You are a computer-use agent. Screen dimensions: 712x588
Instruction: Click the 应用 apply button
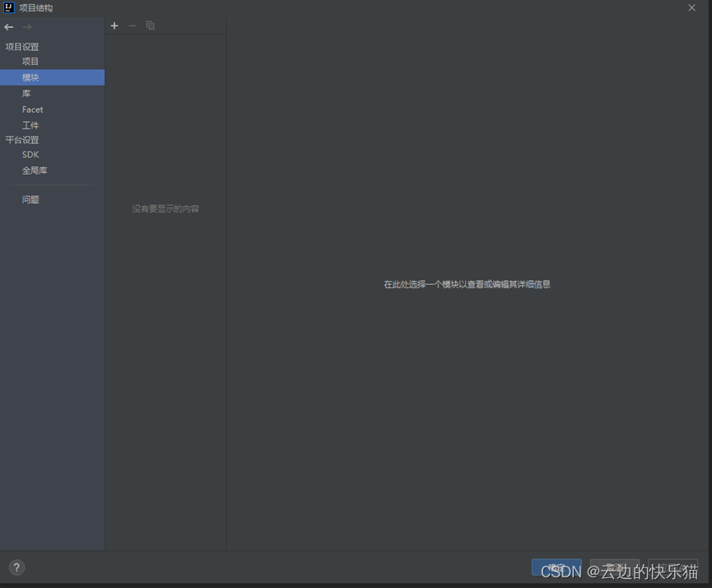673,567
